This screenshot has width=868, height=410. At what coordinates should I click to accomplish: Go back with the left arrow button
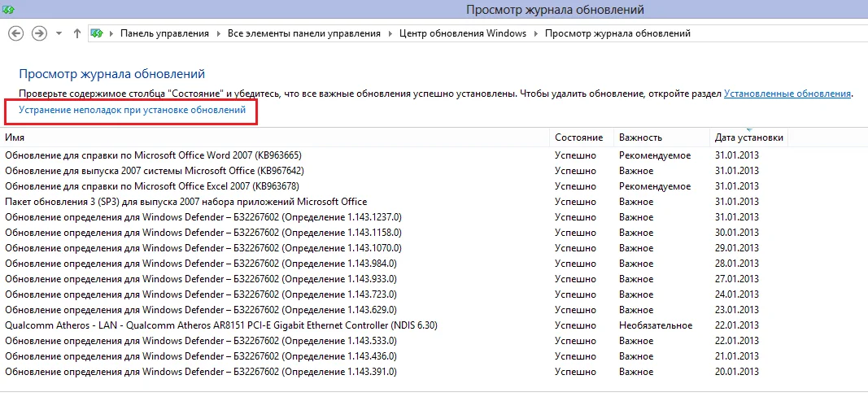click(16, 33)
